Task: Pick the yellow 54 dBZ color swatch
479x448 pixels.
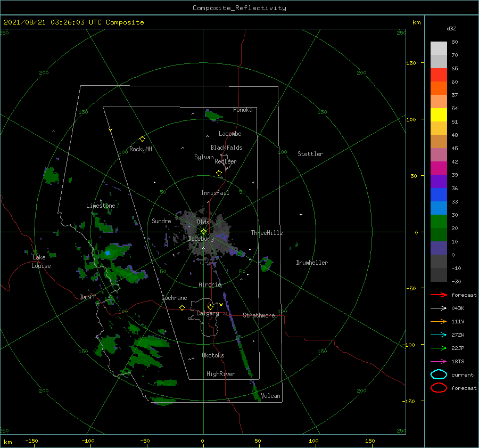Action: click(x=439, y=115)
